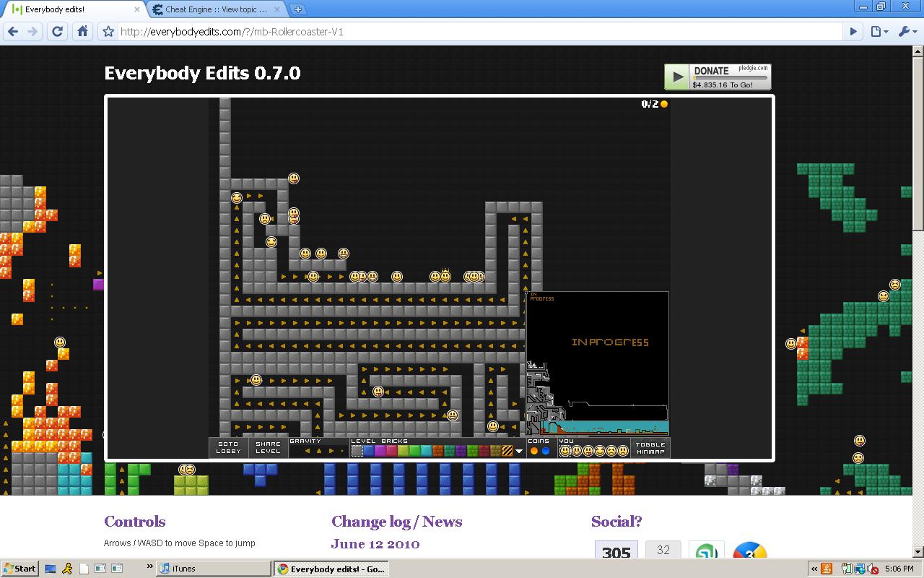Image resolution: width=924 pixels, height=578 pixels.
Task: Open iTunes from the taskbar
Action: (214, 569)
